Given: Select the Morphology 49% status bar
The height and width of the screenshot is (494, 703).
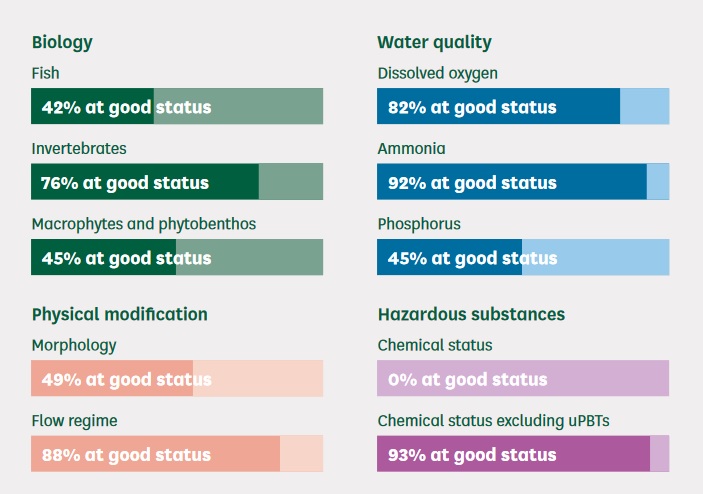Looking at the screenshot, I should 177,378.
